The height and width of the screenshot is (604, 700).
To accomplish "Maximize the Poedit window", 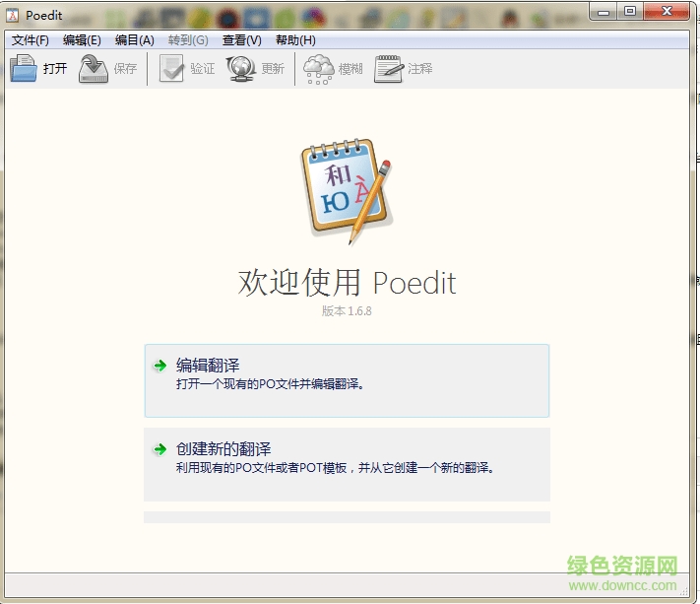I will [x=630, y=11].
